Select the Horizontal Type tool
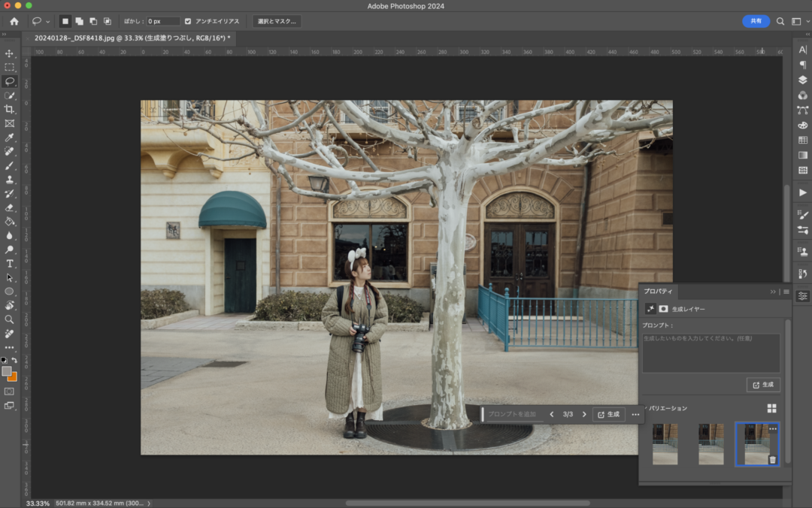812x508 pixels. point(10,264)
